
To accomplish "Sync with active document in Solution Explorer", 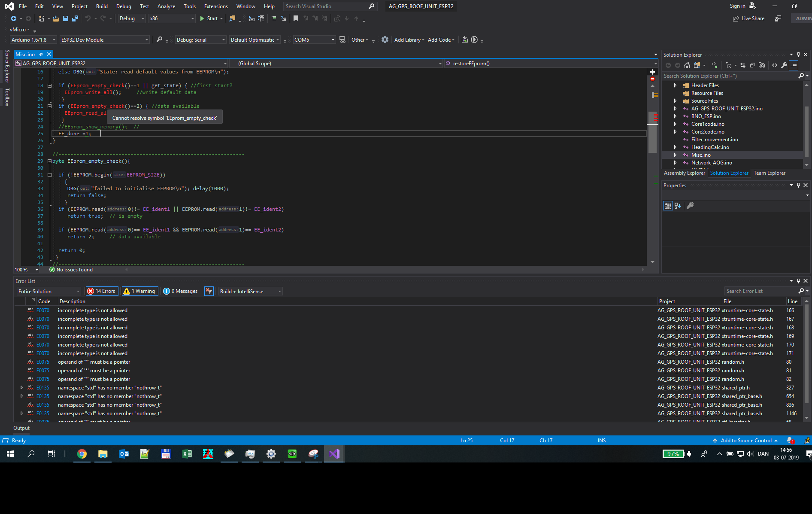I will click(743, 65).
